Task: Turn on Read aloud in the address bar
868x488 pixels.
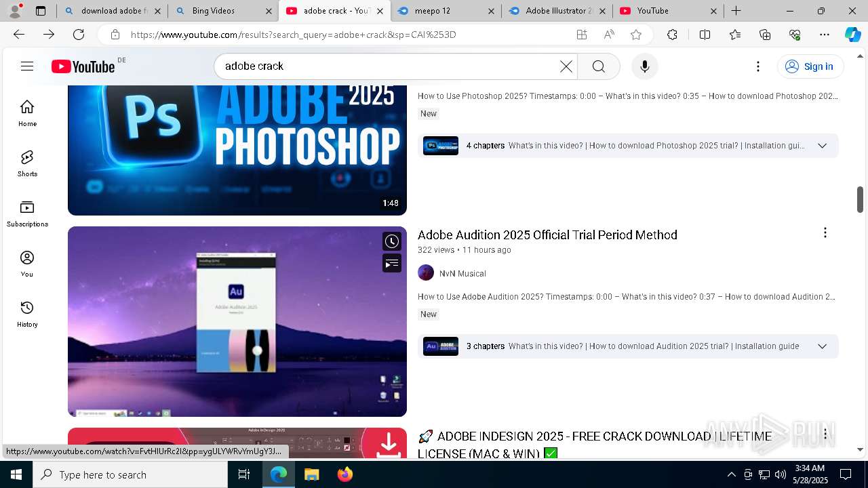Action: tap(609, 35)
